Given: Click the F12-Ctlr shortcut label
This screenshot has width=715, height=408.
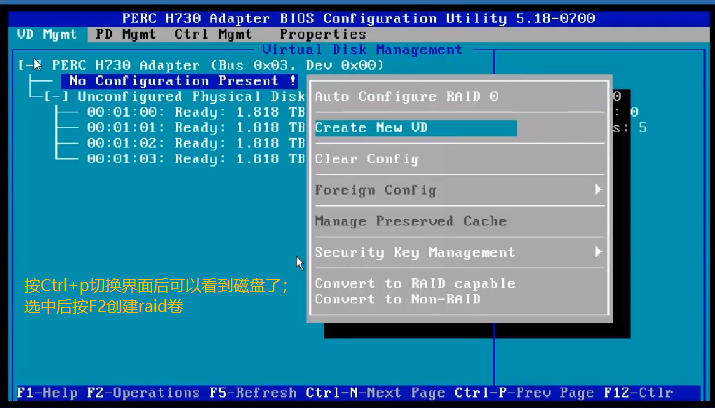Looking at the screenshot, I should click(638, 393).
